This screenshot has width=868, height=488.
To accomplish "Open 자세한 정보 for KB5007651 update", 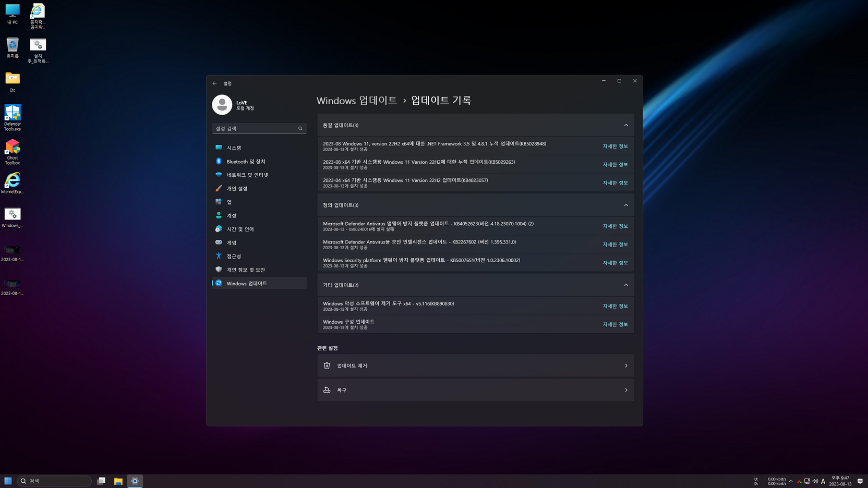I will pos(615,262).
